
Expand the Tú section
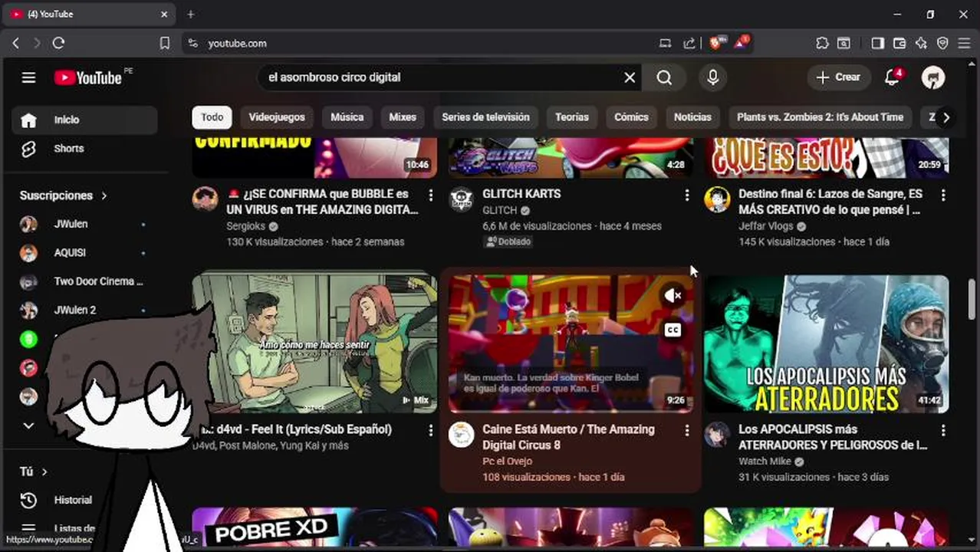click(x=34, y=472)
